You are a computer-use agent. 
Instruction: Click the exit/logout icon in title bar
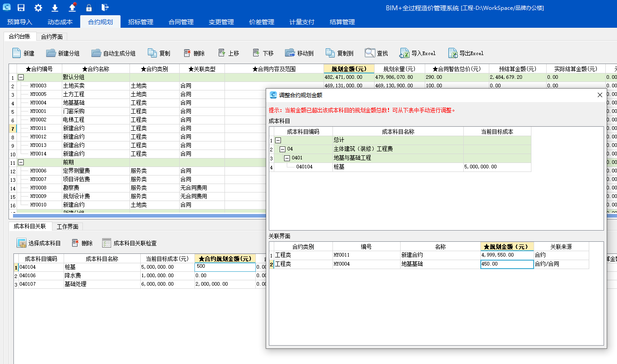[105, 8]
